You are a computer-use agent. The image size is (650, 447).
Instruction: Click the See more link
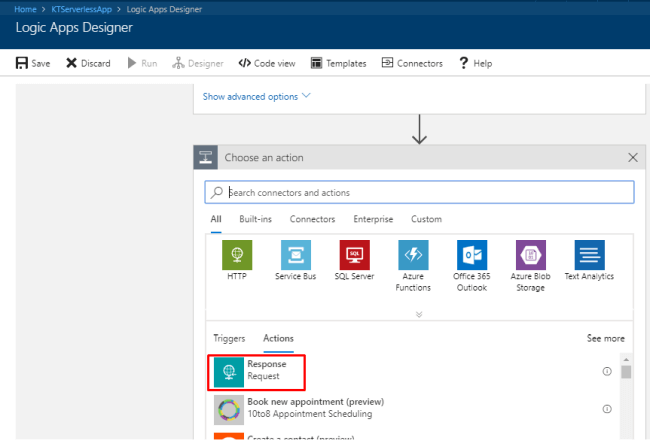606,338
